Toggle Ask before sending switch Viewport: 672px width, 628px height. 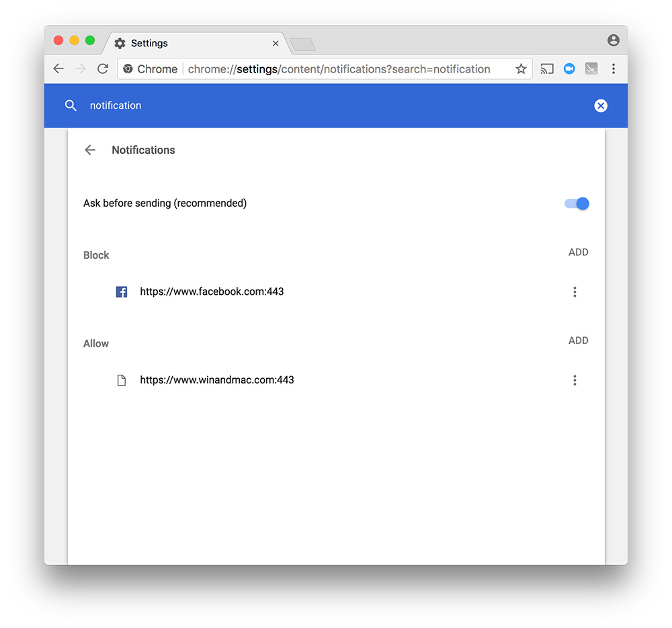[577, 204]
